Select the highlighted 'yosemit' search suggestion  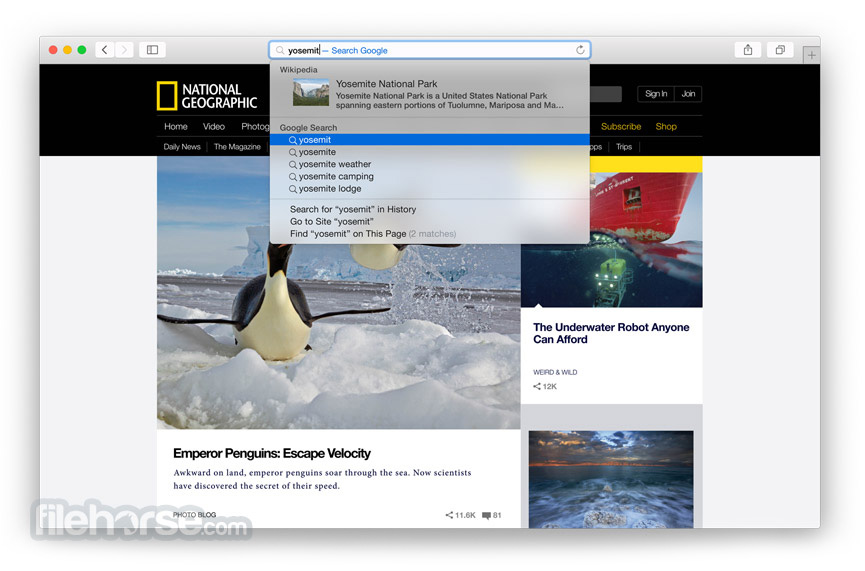[x=429, y=140]
